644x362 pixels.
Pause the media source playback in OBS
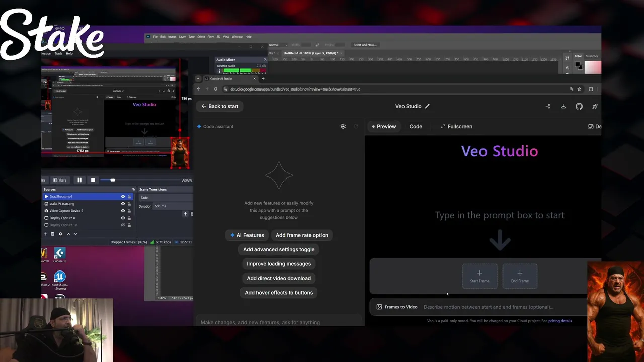[79, 180]
